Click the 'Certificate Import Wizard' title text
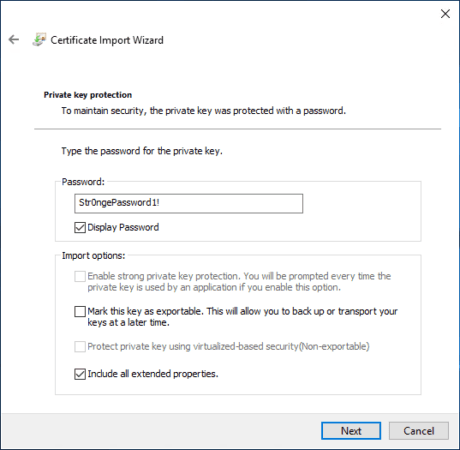The width and height of the screenshot is (460, 450). click(x=107, y=40)
